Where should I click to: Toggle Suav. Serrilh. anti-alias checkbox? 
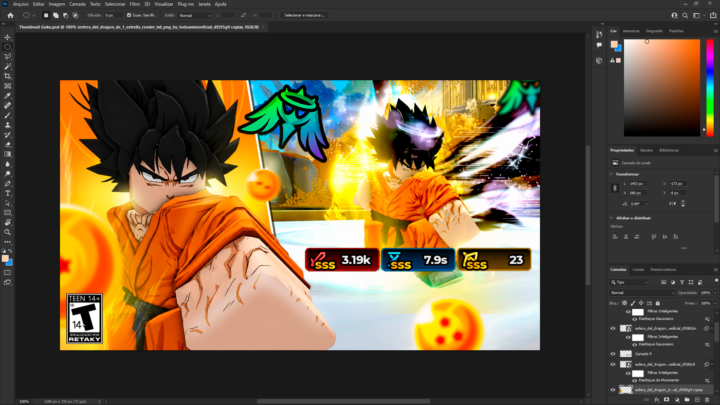point(129,15)
